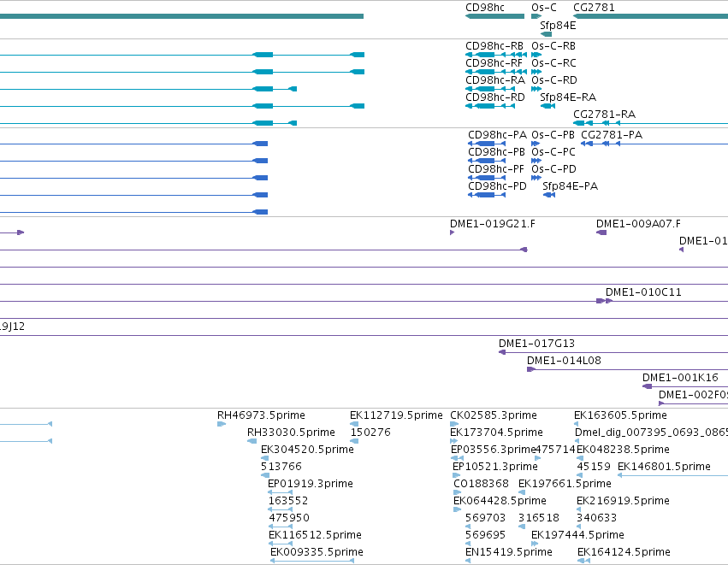Click the EK163605.5prime EST label

620,415
